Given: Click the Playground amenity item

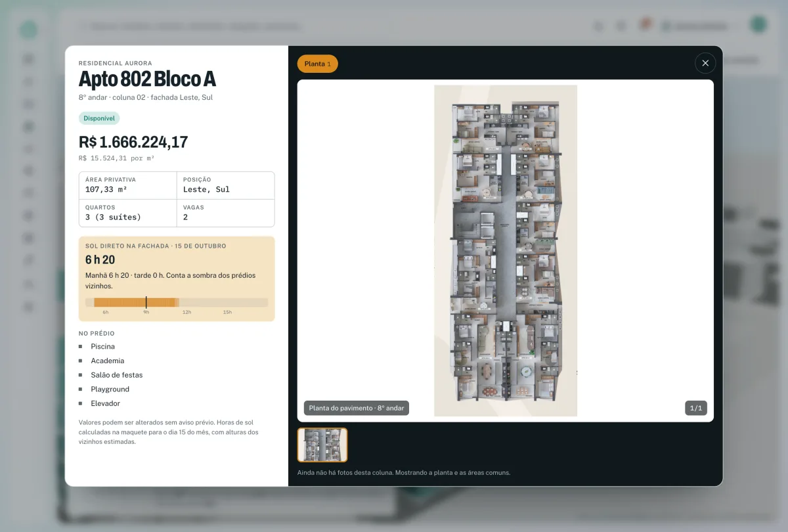Looking at the screenshot, I should click(x=110, y=389).
